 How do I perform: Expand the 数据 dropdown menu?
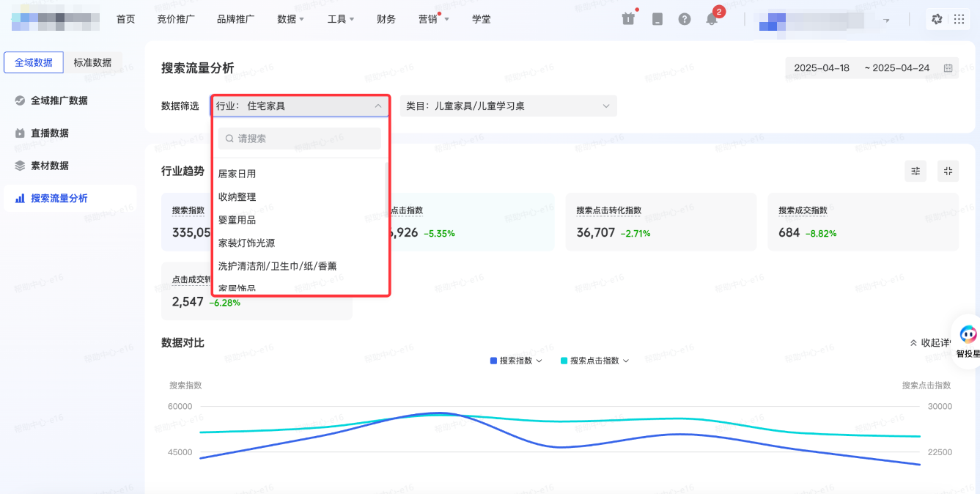[290, 19]
